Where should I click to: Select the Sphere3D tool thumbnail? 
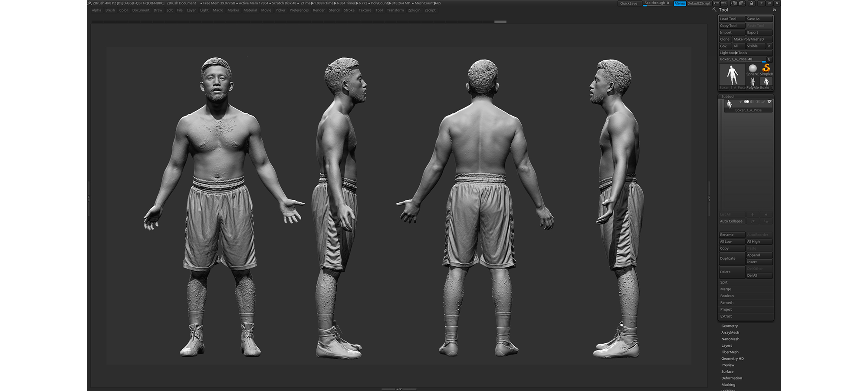[x=753, y=69]
